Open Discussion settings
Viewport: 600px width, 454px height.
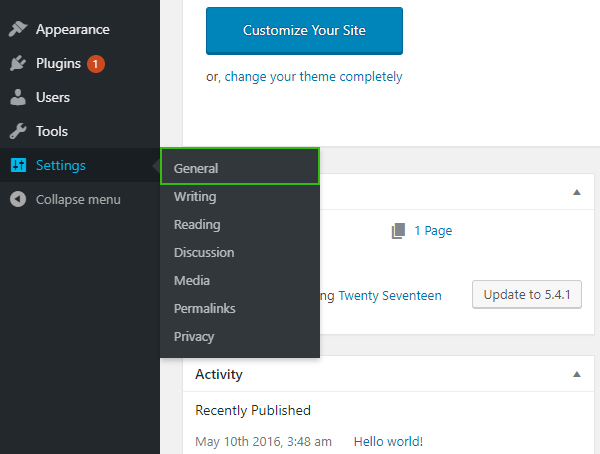pyautogui.click(x=204, y=253)
